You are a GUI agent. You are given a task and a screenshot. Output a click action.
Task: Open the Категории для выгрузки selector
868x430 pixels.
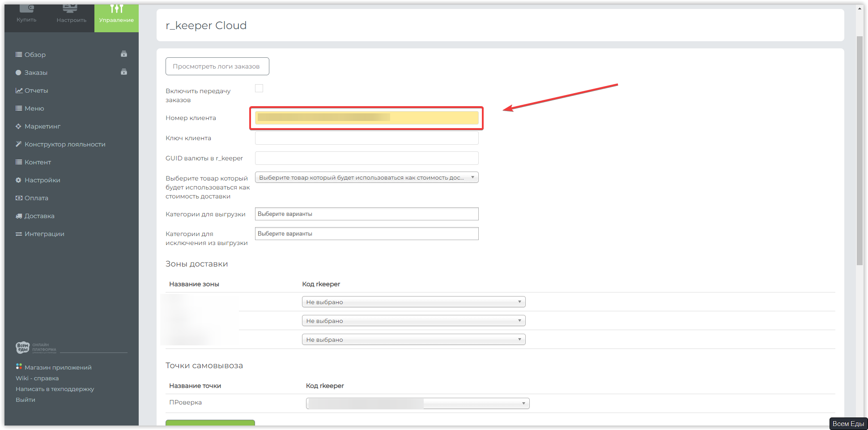(367, 214)
